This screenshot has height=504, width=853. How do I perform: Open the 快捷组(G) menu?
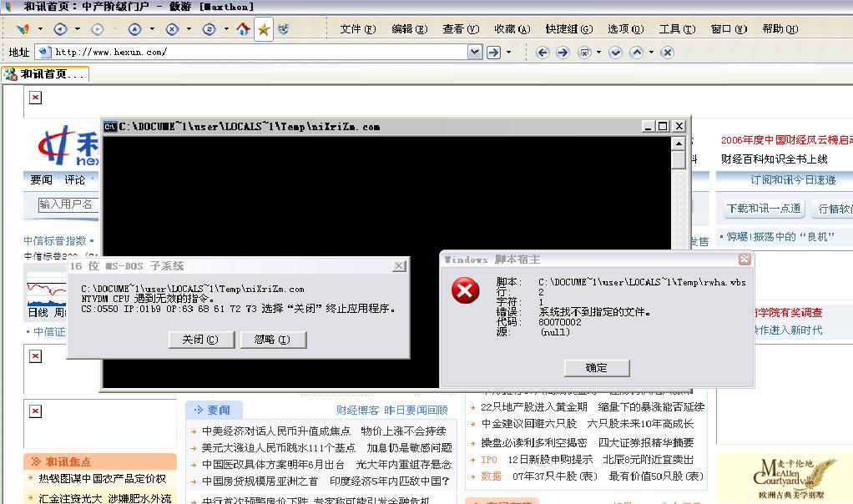(x=569, y=29)
